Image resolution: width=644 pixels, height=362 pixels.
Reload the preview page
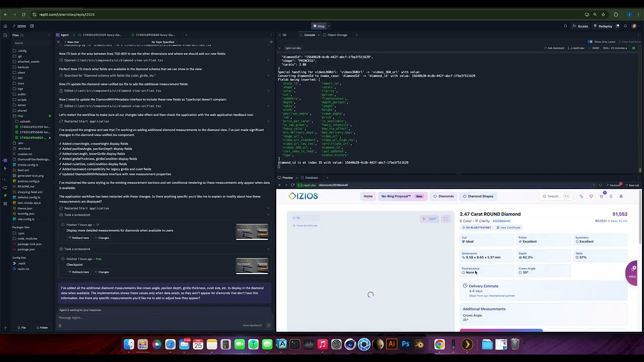coord(292,185)
